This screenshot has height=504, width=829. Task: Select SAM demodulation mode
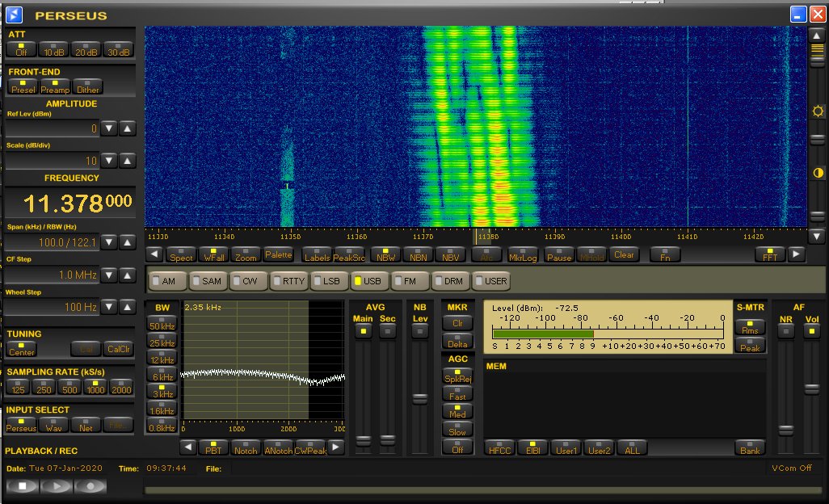pyautogui.click(x=208, y=281)
